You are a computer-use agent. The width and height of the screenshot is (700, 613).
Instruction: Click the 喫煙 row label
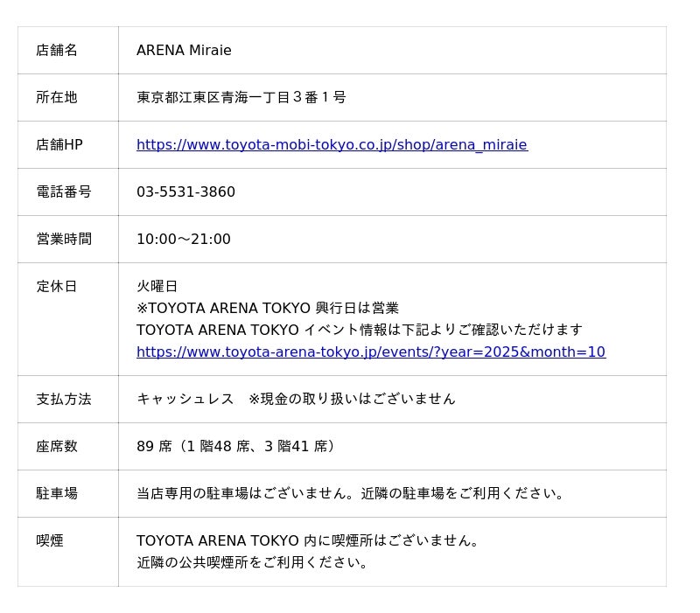(x=50, y=541)
